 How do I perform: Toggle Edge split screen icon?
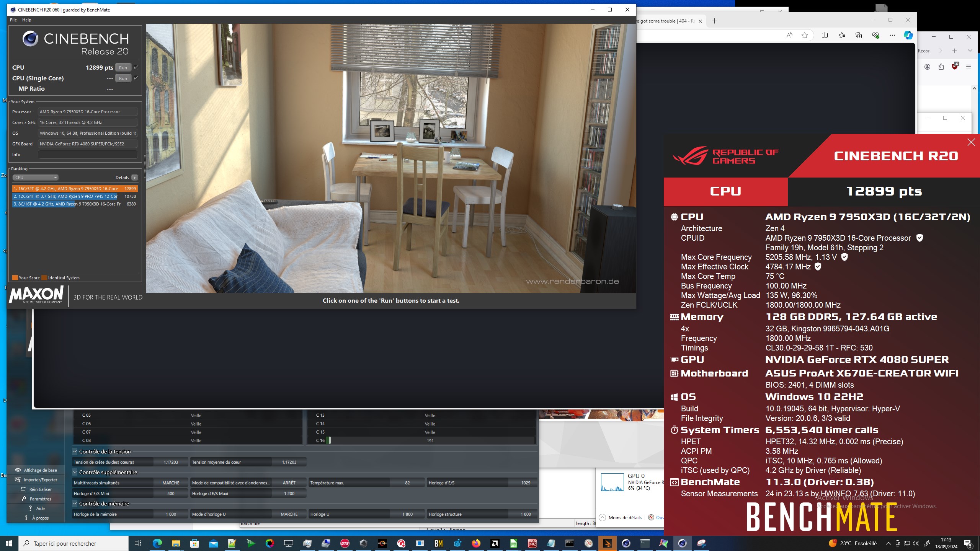(x=825, y=35)
